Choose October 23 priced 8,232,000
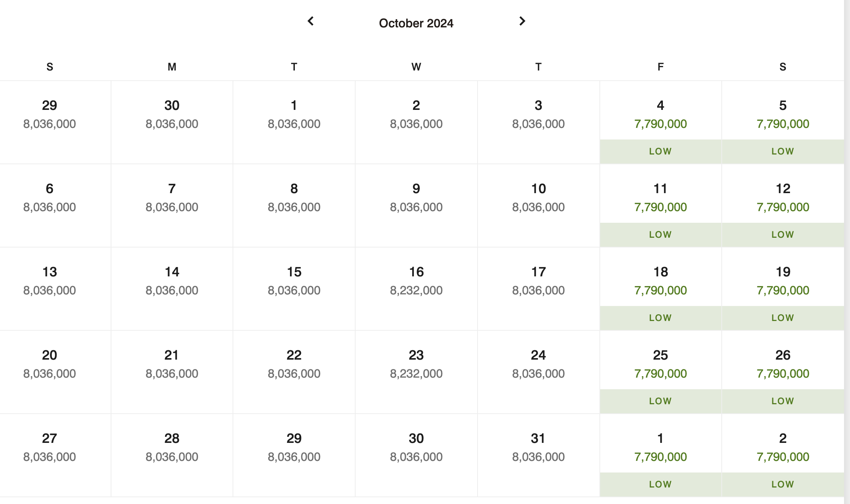The width and height of the screenshot is (850, 504). 416,372
